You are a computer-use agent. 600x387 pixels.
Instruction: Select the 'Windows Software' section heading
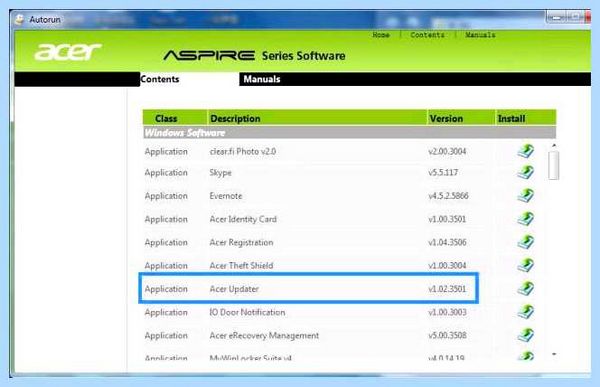[185, 133]
